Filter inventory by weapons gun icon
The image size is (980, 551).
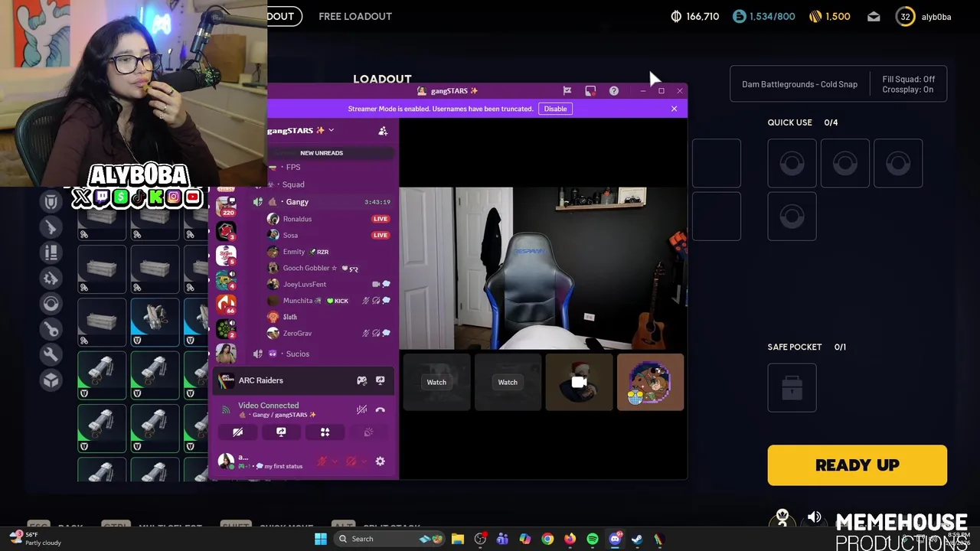coord(51,227)
